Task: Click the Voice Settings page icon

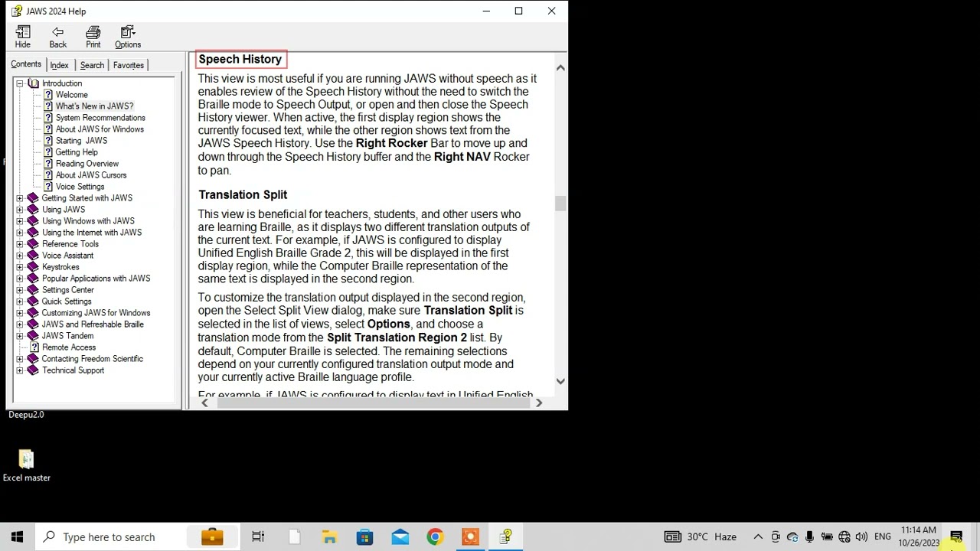Action: pyautogui.click(x=48, y=187)
